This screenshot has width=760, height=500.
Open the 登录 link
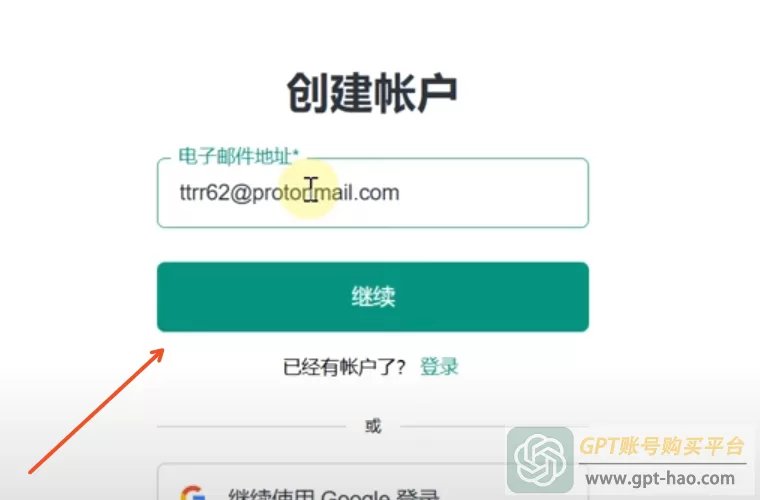tap(439, 367)
